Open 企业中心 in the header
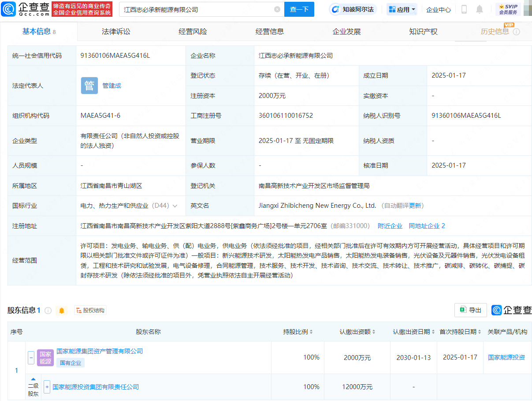532x401 pixels. 439,9
